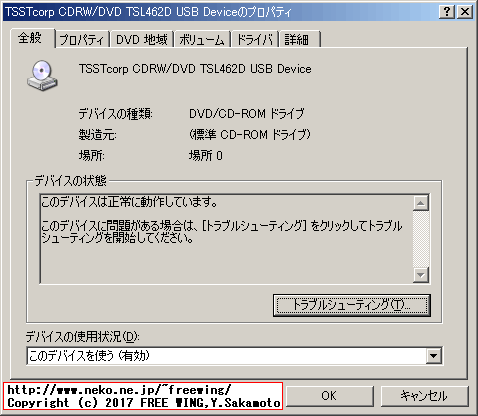Confirm with the OK button
The width and height of the screenshot is (478, 416).
(329, 396)
